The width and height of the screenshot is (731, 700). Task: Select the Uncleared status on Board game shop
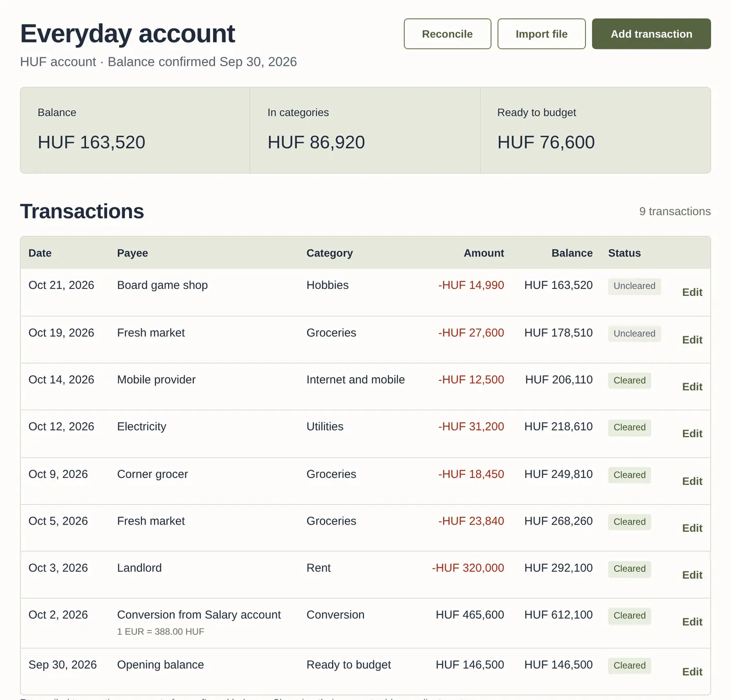click(634, 286)
